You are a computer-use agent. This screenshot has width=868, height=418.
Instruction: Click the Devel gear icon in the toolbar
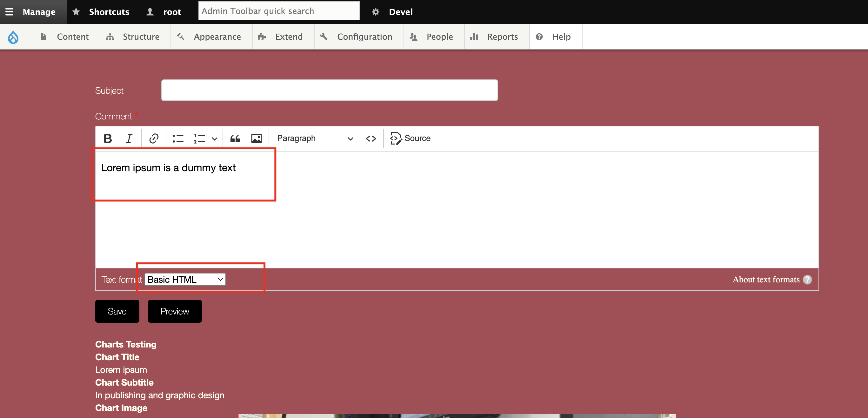point(375,11)
